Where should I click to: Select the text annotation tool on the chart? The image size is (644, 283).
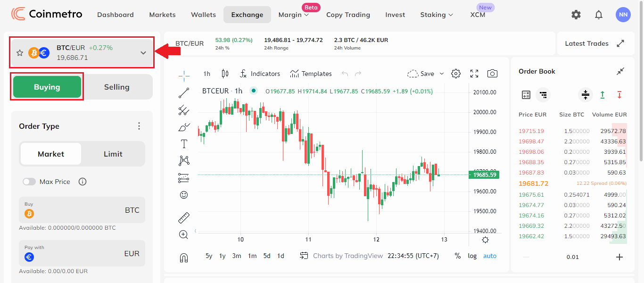(184, 143)
